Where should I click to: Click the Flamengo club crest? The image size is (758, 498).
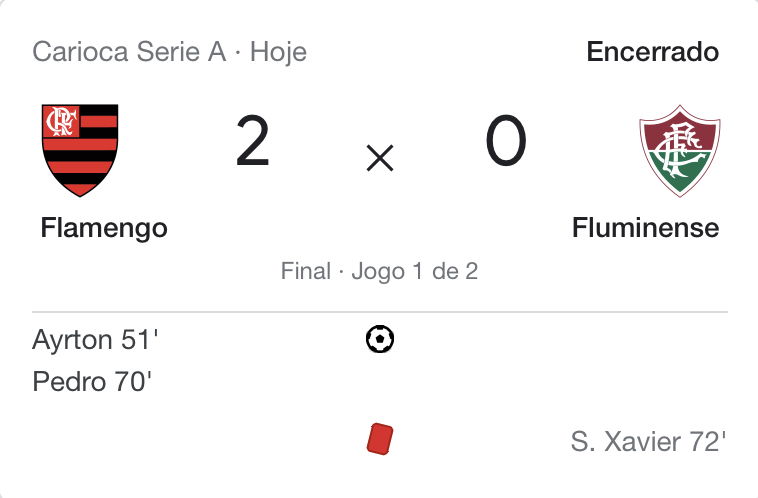[x=80, y=150]
